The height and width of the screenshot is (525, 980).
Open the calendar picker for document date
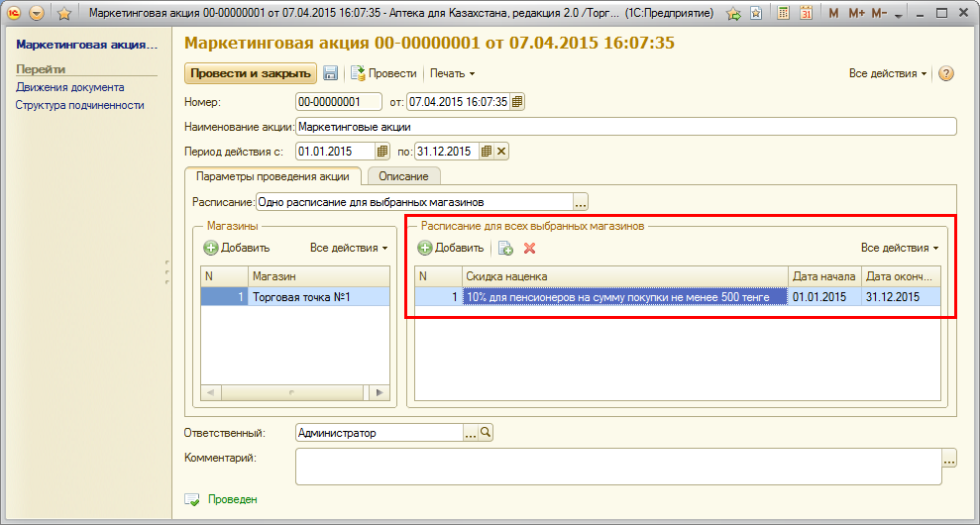[x=517, y=101]
